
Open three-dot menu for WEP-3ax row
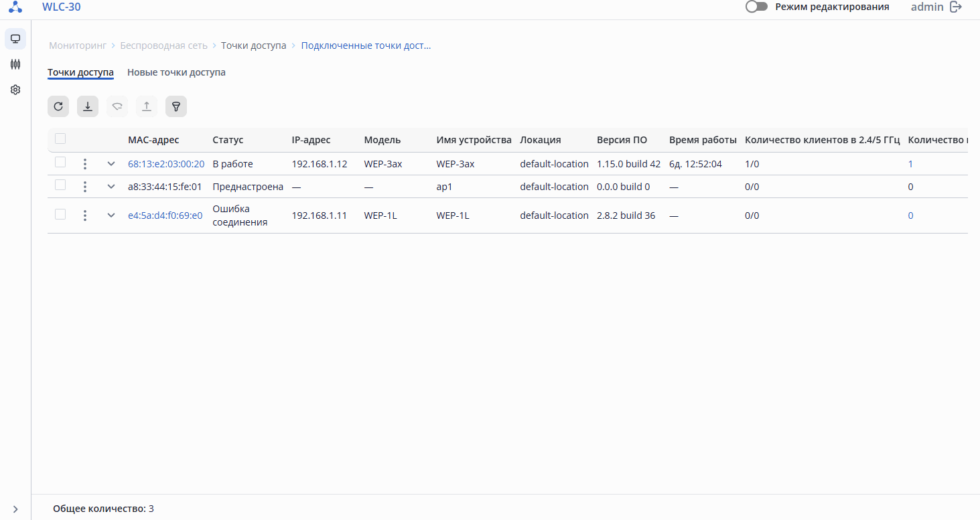click(85, 164)
